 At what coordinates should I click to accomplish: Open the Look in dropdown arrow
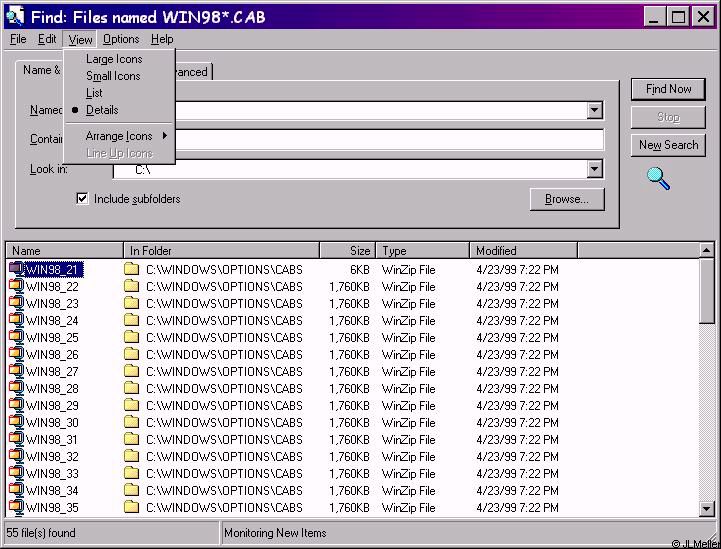click(594, 169)
